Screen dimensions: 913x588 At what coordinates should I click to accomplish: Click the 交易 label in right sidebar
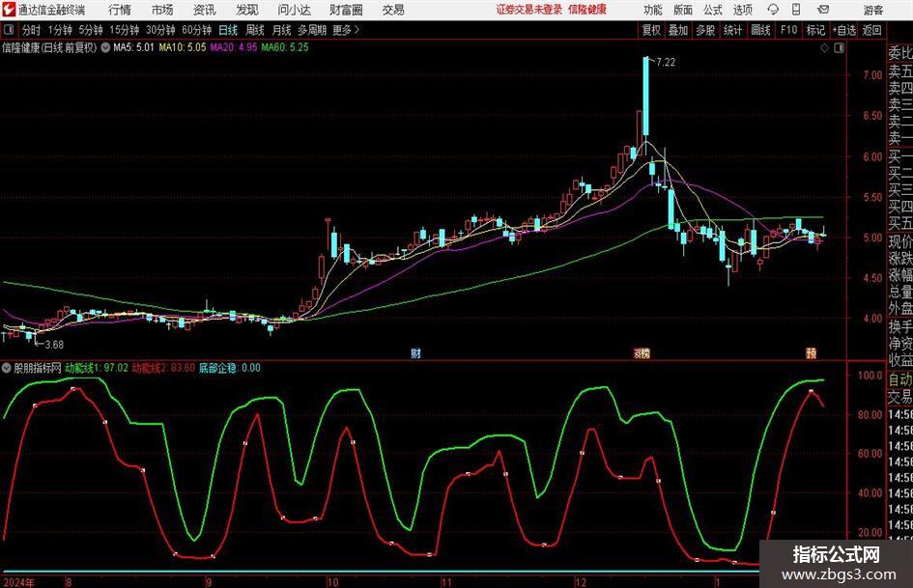(x=900, y=397)
